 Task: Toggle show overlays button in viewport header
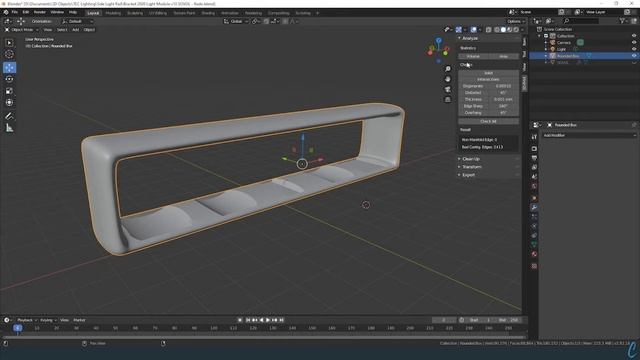473,30
